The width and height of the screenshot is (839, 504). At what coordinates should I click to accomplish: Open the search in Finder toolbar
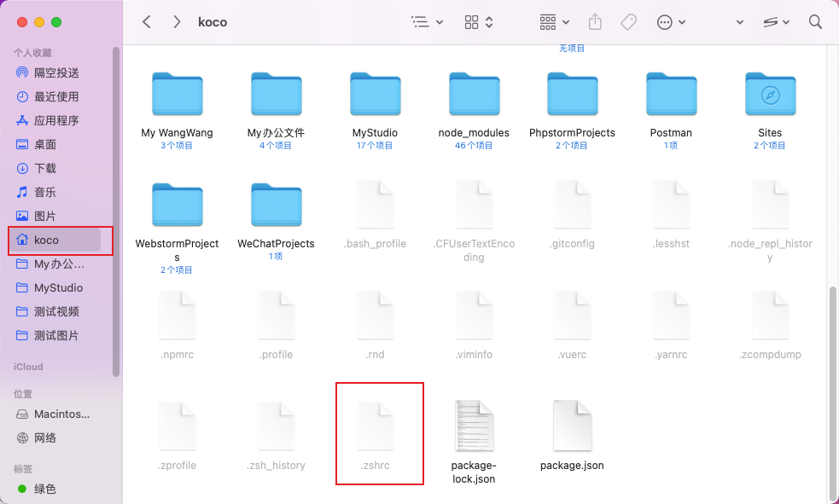click(815, 21)
